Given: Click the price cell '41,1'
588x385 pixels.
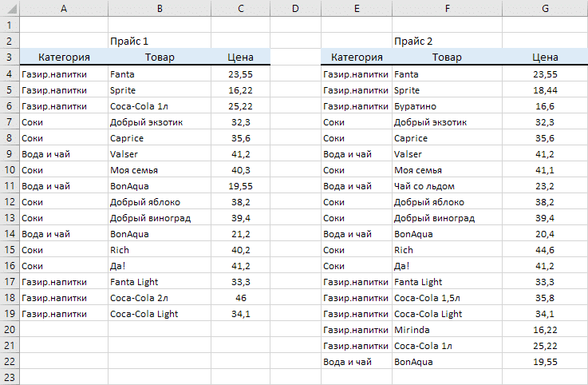Looking at the screenshot, I should [545, 170].
